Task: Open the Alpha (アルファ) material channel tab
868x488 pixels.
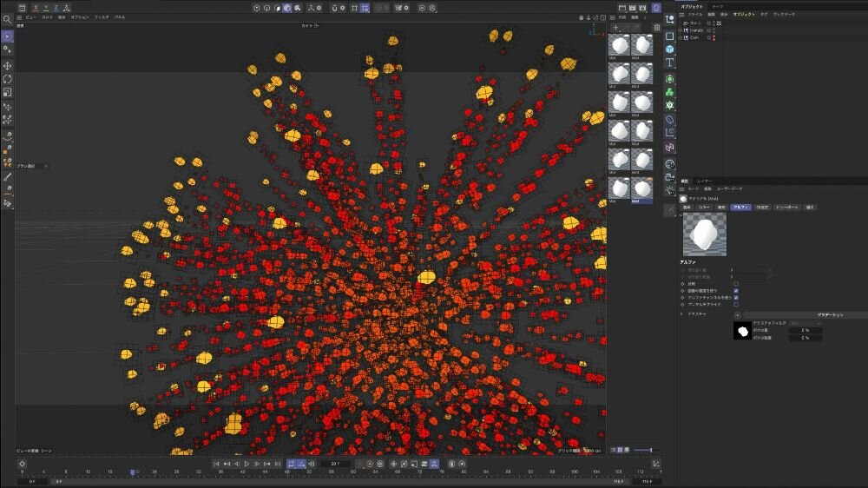Action: click(x=740, y=208)
